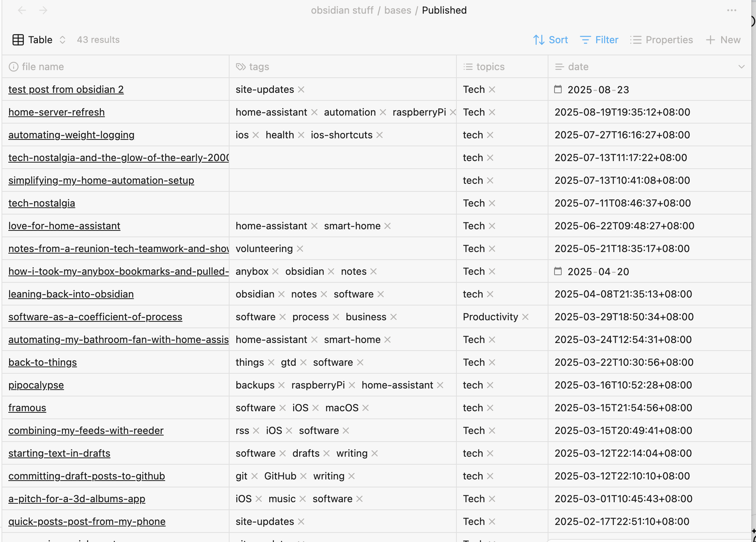This screenshot has width=756, height=542.
Task: Remove the site-updates tag from test post
Action: click(x=301, y=89)
